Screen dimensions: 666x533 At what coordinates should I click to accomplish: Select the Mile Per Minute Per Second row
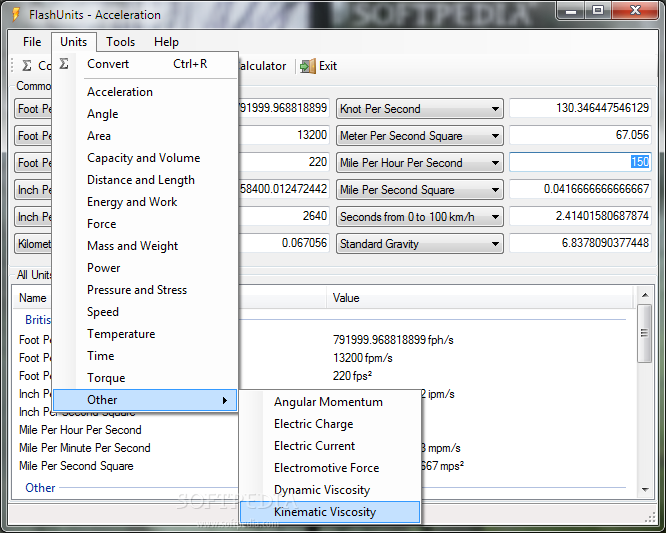[85, 448]
